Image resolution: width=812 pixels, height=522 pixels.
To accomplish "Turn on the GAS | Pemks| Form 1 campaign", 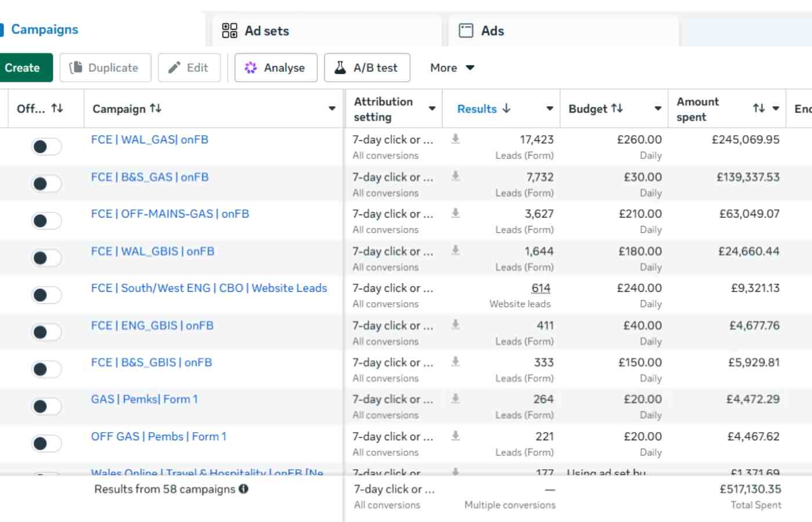I will 46,405.
